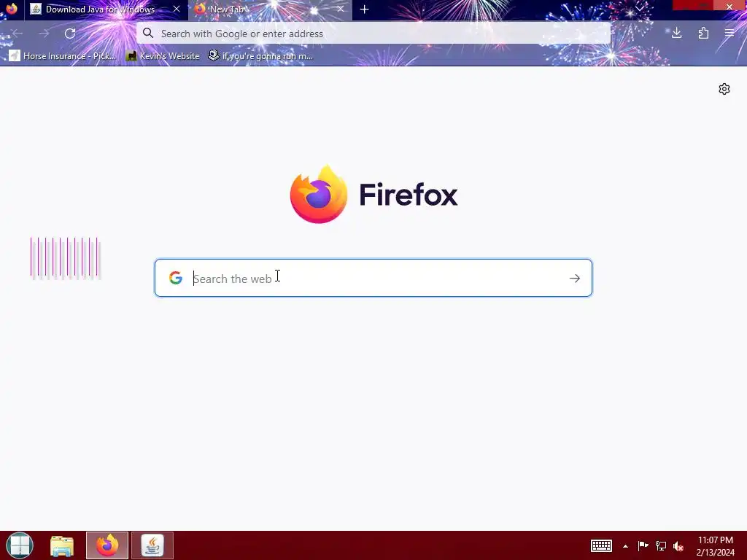Open a new tab with plus button
747x560 pixels.
pos(365,9)
